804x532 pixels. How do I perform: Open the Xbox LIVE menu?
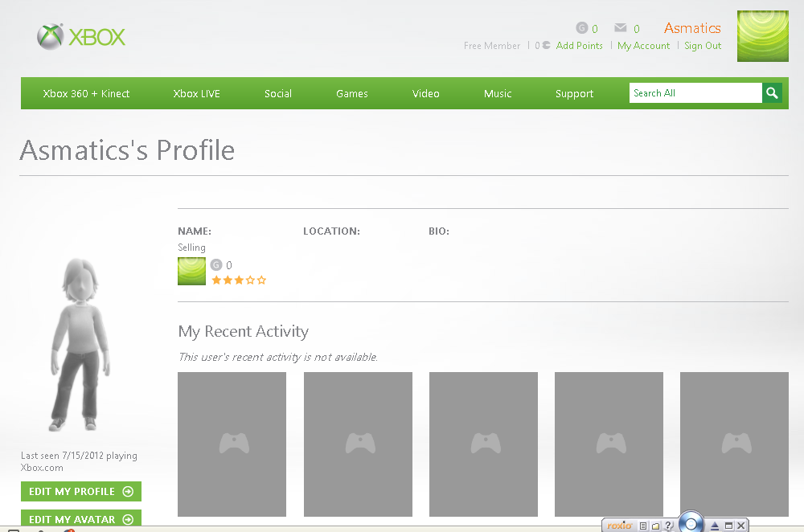[x=196, y=93]
